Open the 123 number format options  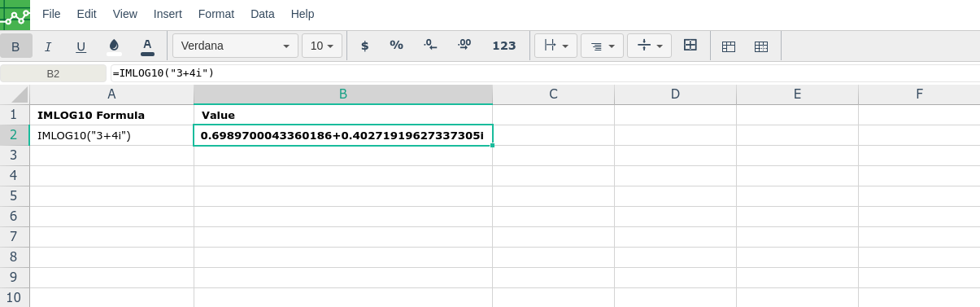point(504,46)
